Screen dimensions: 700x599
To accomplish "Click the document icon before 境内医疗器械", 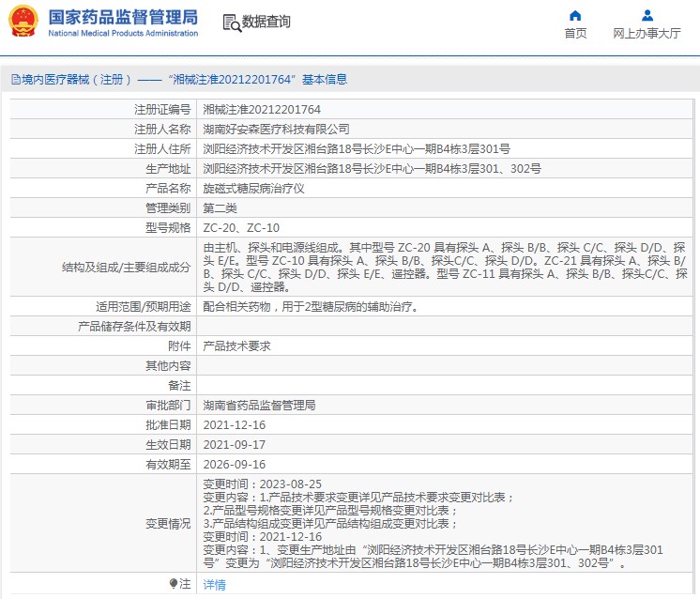I will (14, 80).
